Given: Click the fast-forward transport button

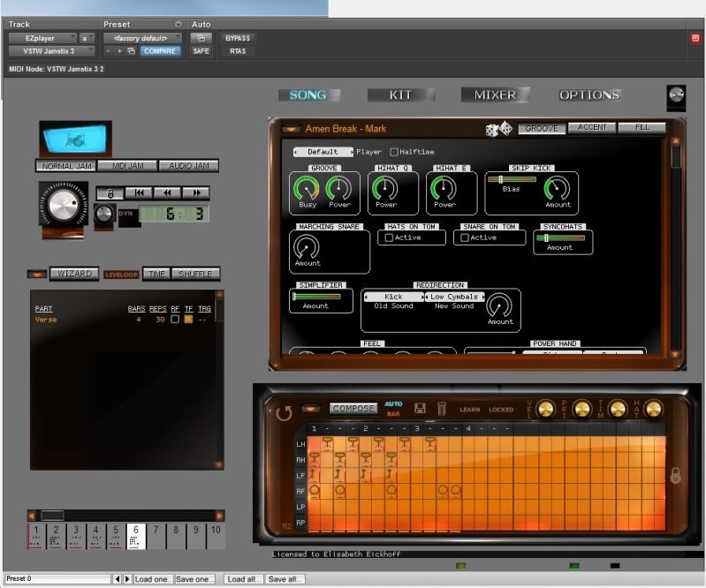Looking at the screenshot, I should (x=196, y=192).
